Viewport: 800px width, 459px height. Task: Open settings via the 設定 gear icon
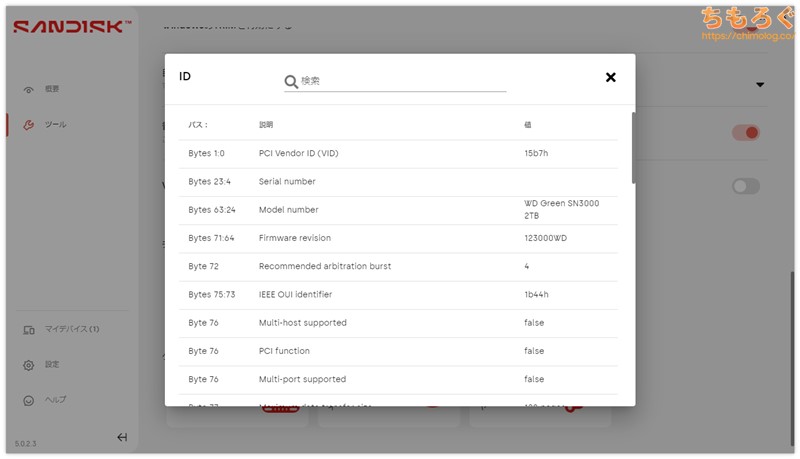tap(28, 365)
